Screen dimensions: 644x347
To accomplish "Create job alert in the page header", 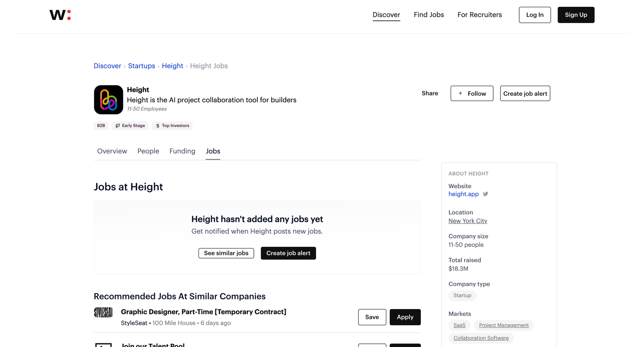I will 525,93.
